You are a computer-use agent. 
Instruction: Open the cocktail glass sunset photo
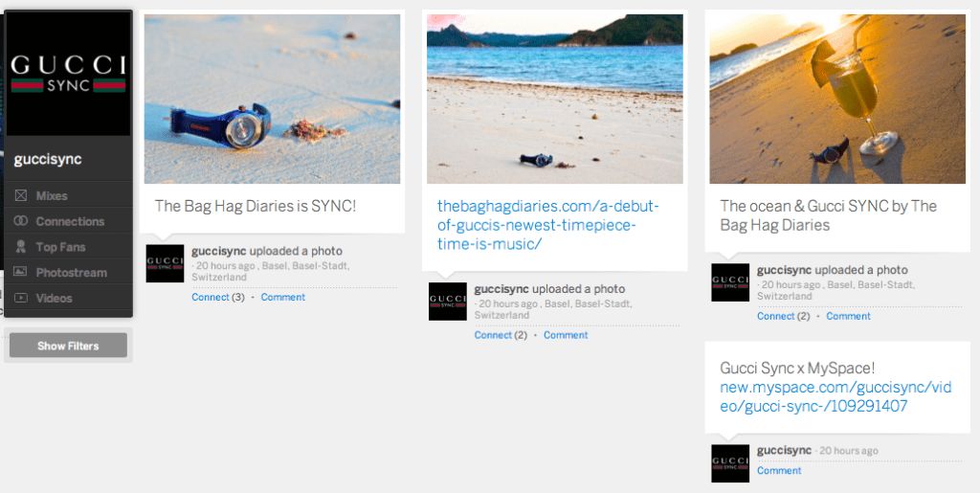click(x=836, y=99)
